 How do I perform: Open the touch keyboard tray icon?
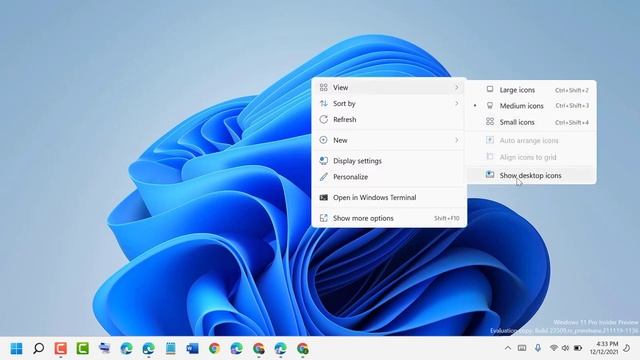[522, 348]
